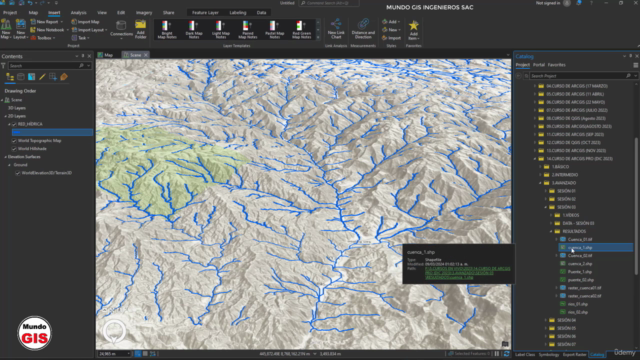
Task: Select List By Selection icon
Action: click(31, 77)
